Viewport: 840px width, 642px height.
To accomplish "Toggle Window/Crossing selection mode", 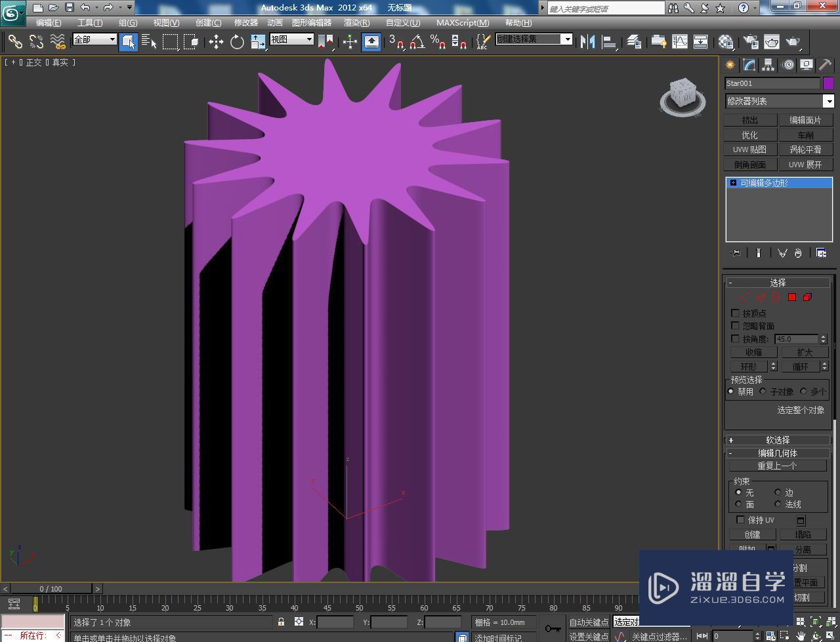I will pos(191,42).
